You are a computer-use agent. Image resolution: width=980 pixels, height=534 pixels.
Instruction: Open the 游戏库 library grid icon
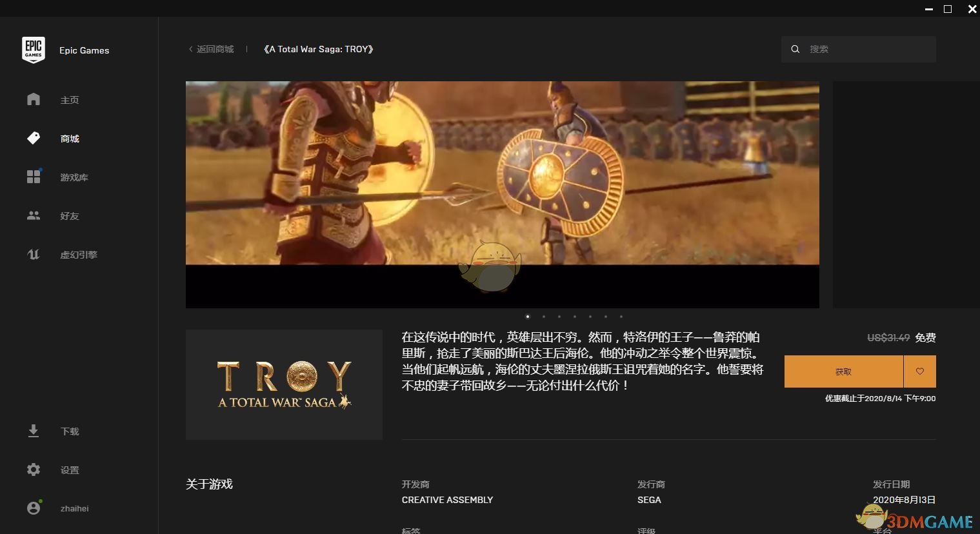pyautogui.click(x=34, y=177)
